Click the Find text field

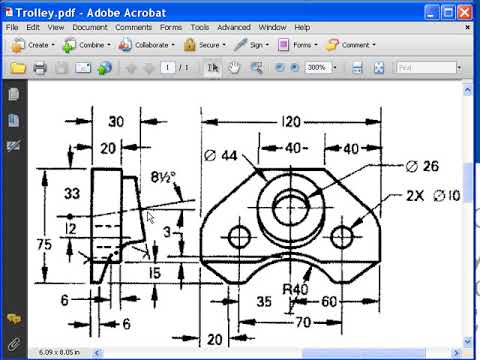[426, 68]
